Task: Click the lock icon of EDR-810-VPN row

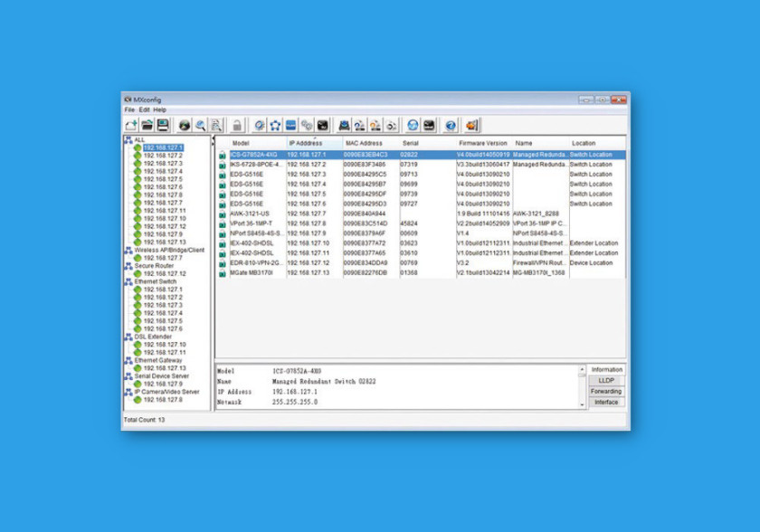Action: pyautogui.click(x=223, y=263)
